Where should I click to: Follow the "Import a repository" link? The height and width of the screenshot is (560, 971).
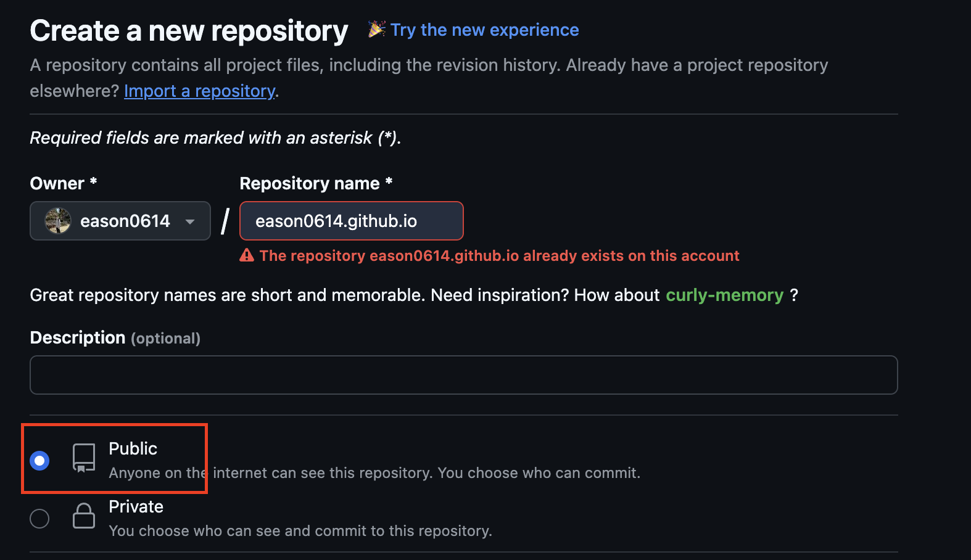click(x=199, y=91)
